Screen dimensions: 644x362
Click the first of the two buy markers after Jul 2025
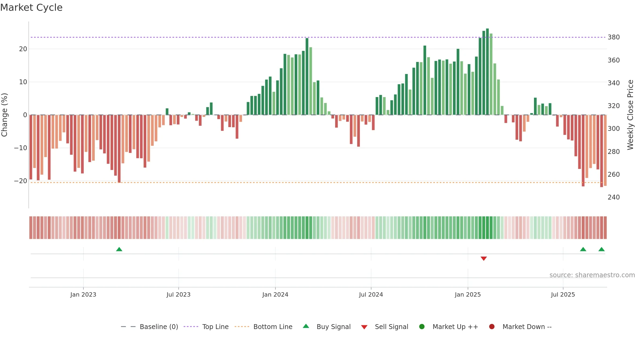click(583, 249)
